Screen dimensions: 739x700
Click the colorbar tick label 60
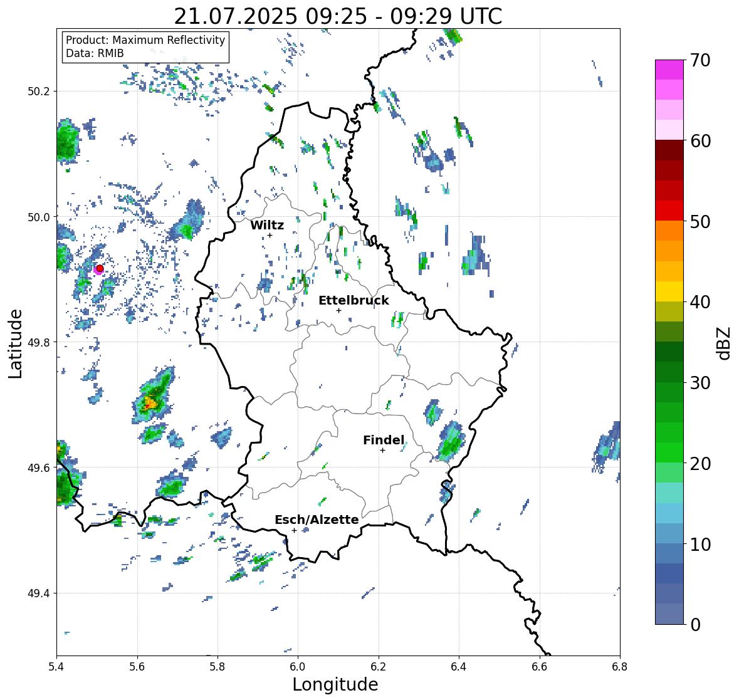pos(700,141)
